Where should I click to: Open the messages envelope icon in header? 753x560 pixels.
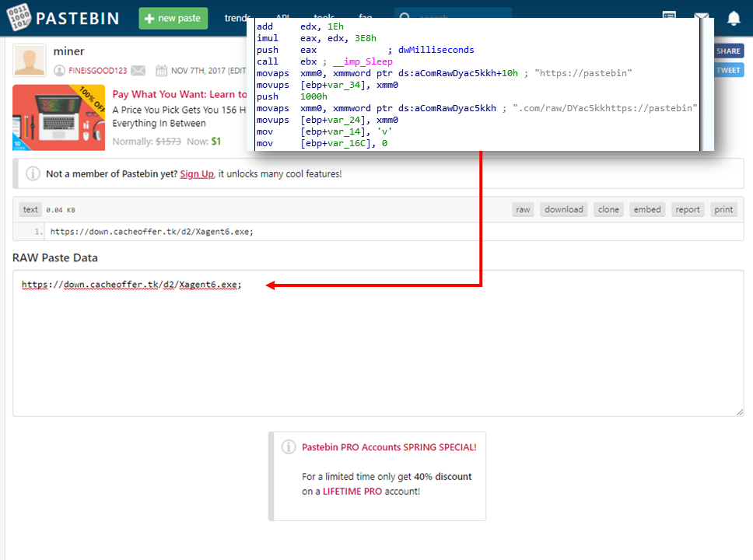(701, 19)
